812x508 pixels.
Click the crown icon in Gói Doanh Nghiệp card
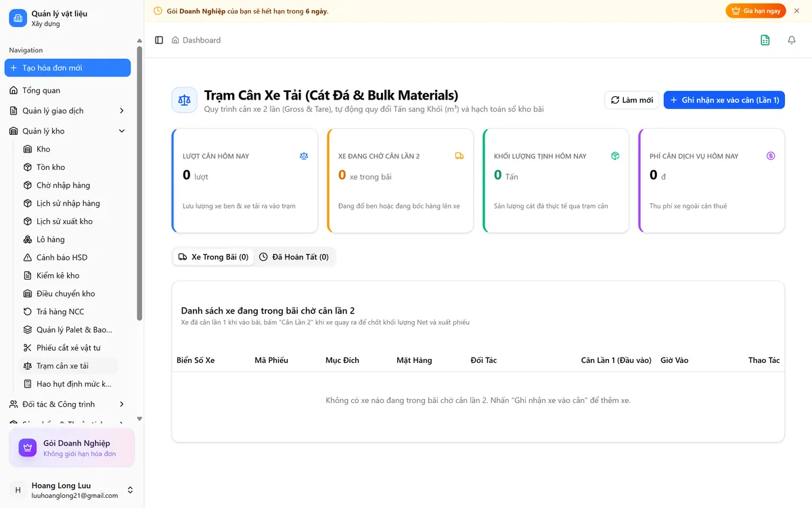pos(28,448)
